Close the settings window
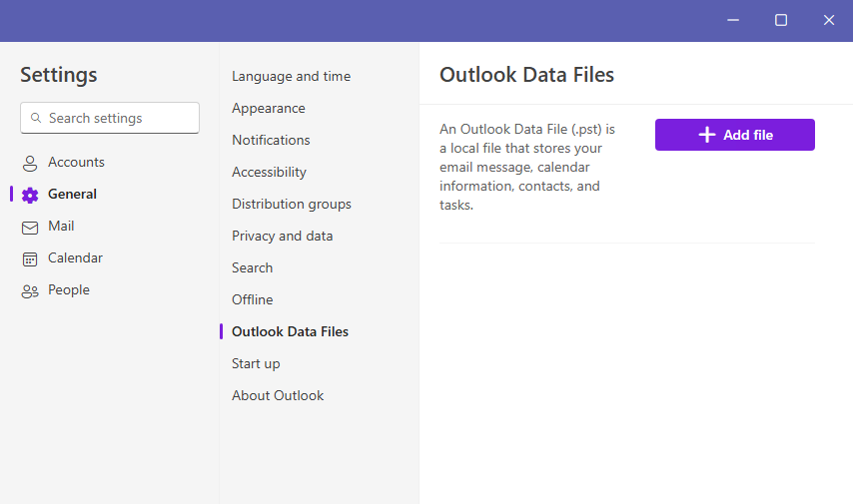This screenshot has height=504, width=853. click(828, 20)
